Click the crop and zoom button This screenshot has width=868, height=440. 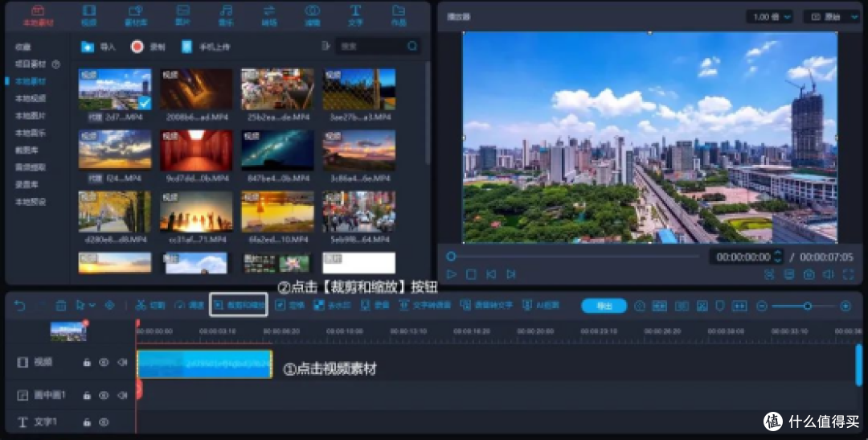[239, 306]
